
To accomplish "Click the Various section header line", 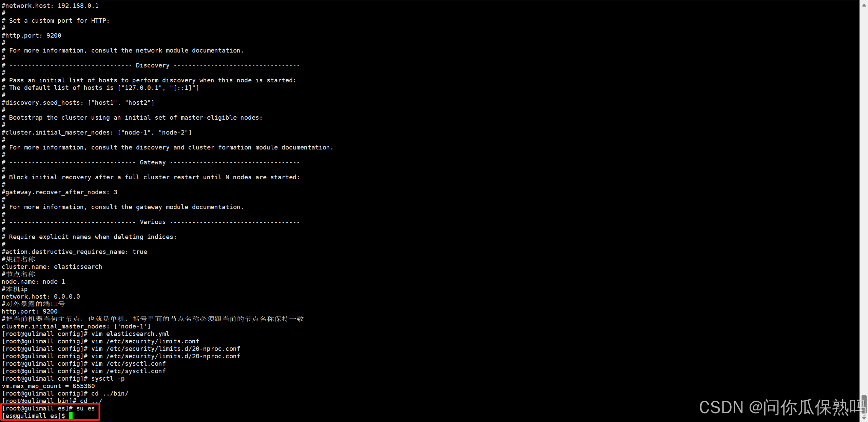I will coord(152,222).
